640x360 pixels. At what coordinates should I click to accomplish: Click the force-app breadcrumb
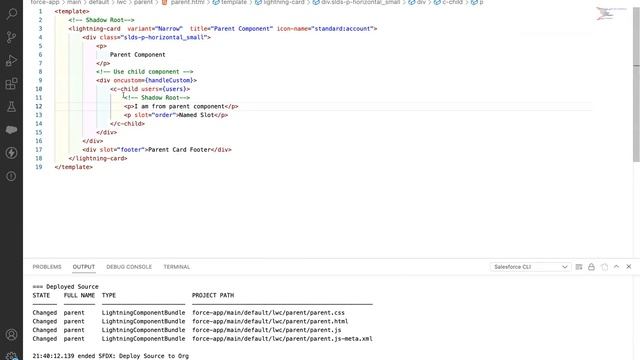pyautogui.click(x=45, y=2)
